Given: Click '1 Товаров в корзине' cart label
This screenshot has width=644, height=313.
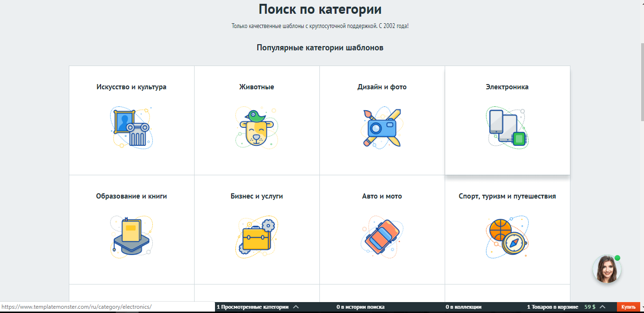Looking at the screenshot, I should 552,307.
